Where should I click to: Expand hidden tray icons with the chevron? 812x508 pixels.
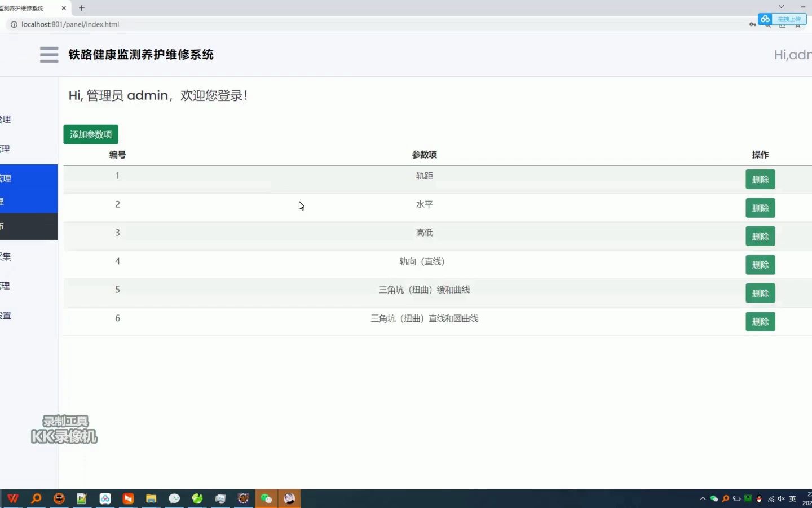point(703,499)
